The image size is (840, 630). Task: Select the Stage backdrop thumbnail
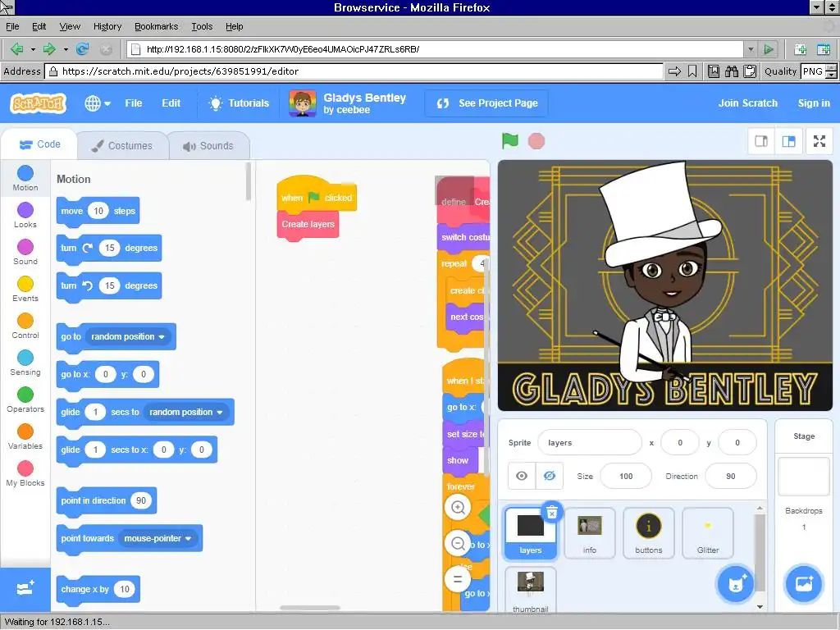(x=804, y=477)
